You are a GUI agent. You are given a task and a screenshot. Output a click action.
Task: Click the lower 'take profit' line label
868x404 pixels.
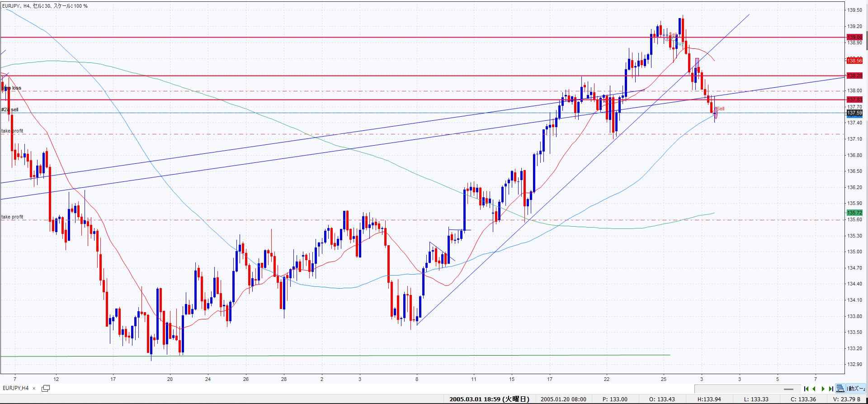12,217
